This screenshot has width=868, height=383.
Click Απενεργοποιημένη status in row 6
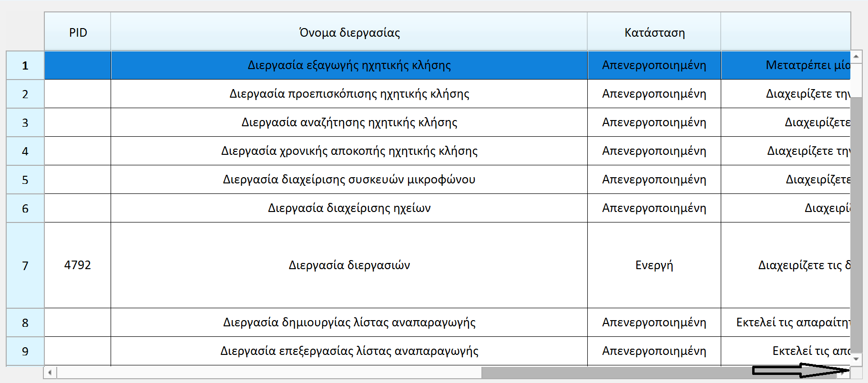tap(654, 208)
